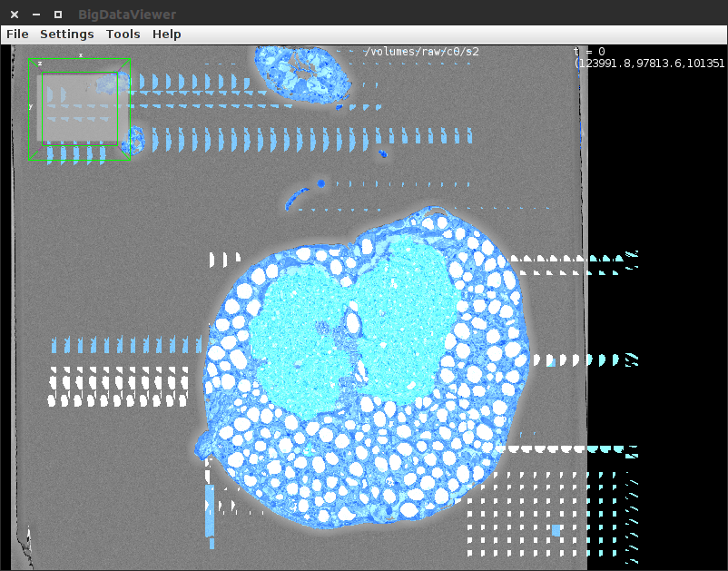Click the BigDataViewer title bar text
This screenshot has height=571, width=728.
click(x=128, y=14)
